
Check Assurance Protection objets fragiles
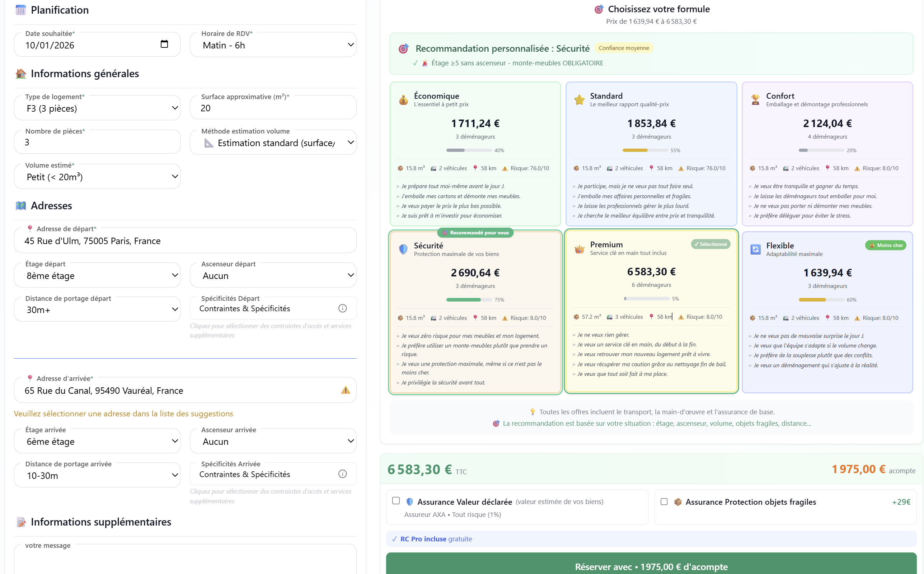pyautogui.click(x=664, y=502)
